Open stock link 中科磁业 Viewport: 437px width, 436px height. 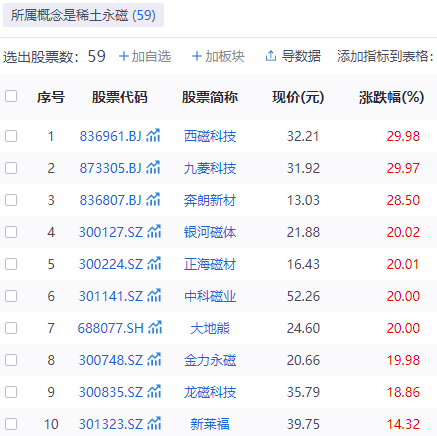point(210,296)
